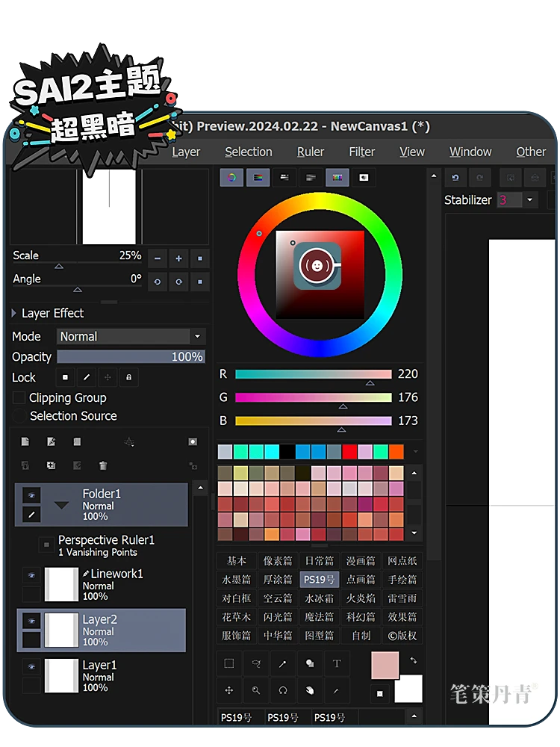Create a new normal layer
The image size is (560, 747).
point(25,441)
